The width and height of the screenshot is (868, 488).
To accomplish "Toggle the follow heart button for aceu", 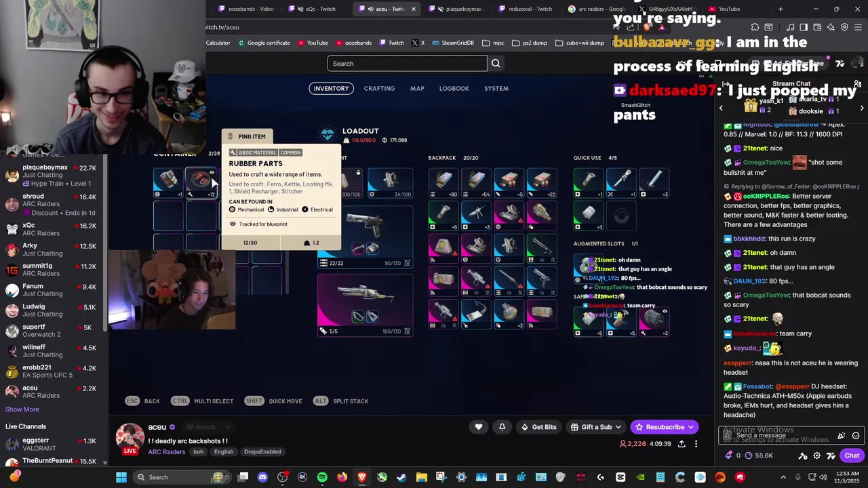I will (x=479, y=427).
